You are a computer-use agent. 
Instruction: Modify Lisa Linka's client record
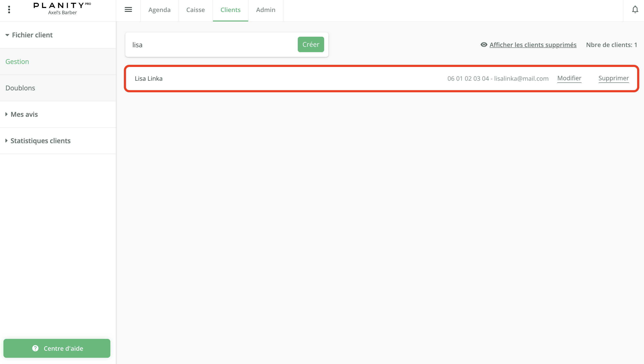coord(569,78)
